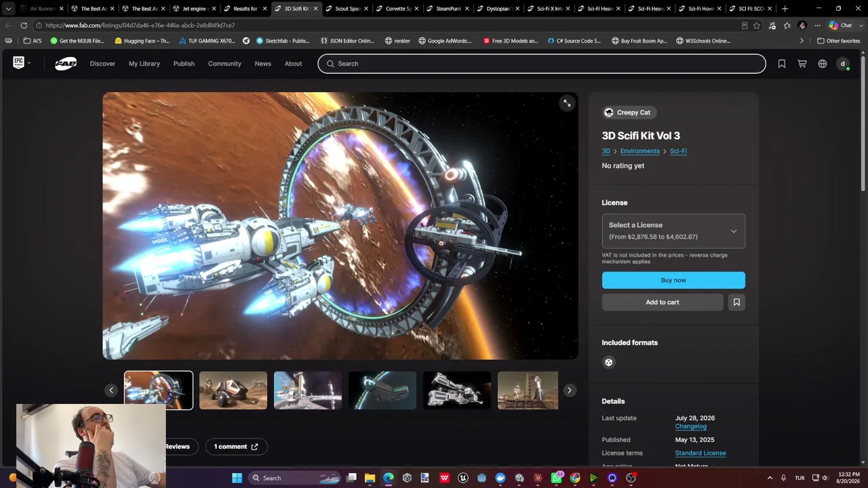868x488 pixels.
Task: Open saved items bookmark in Fab header
Action: click(782, 64)
